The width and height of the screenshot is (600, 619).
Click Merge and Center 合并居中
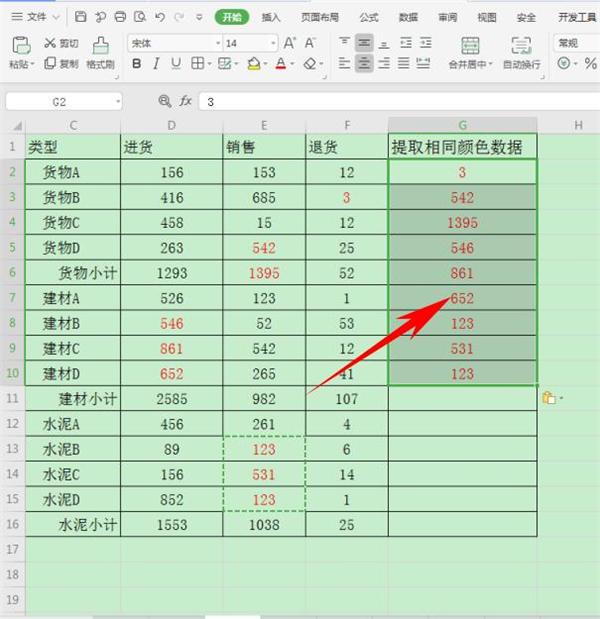click(x=470, y=53)
